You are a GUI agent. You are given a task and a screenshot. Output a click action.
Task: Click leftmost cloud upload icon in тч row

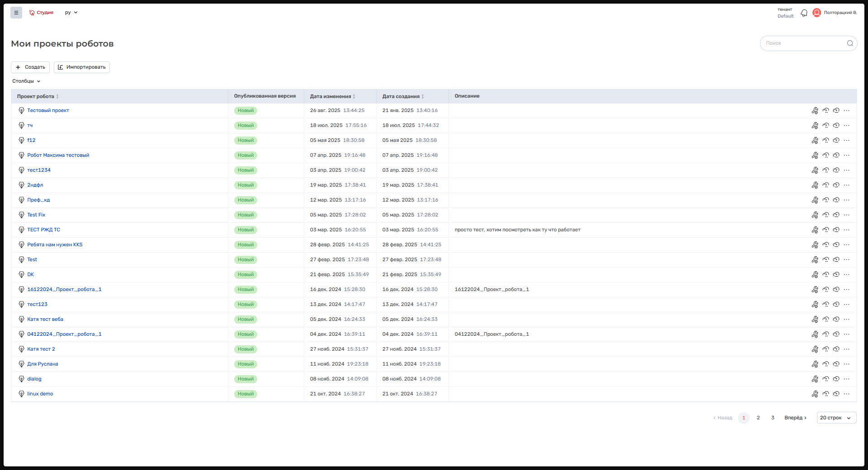click(x=826, y=126)
